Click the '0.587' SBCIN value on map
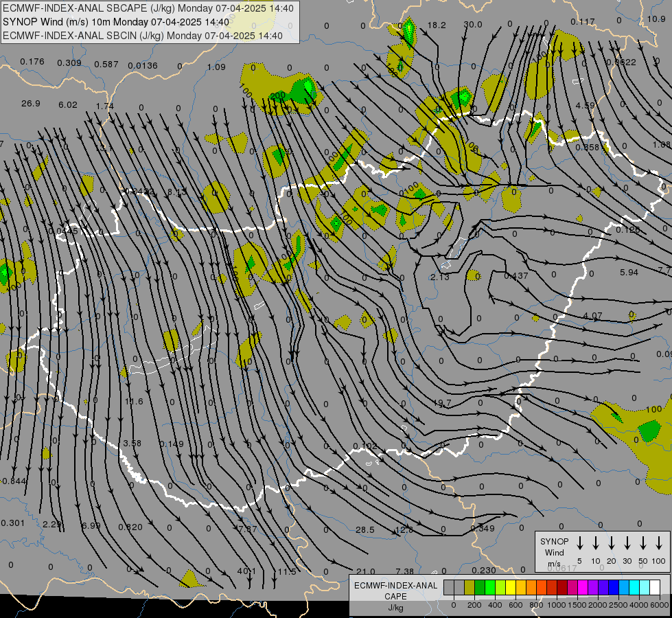 106,65
